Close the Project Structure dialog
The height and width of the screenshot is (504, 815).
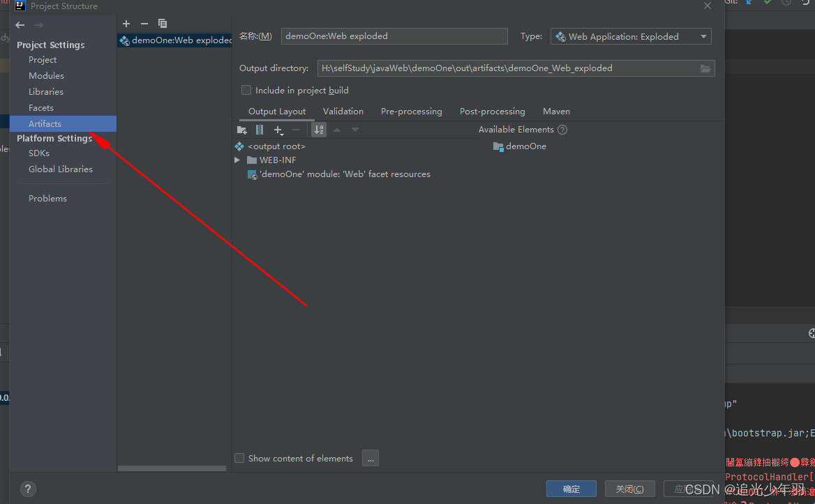pos(708,6)
